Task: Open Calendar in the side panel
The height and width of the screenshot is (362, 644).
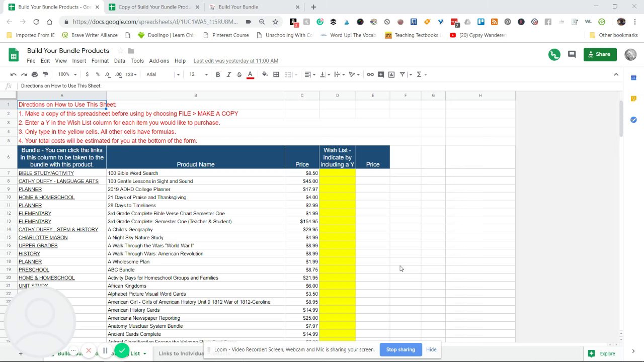Action: tap(633, 77)
